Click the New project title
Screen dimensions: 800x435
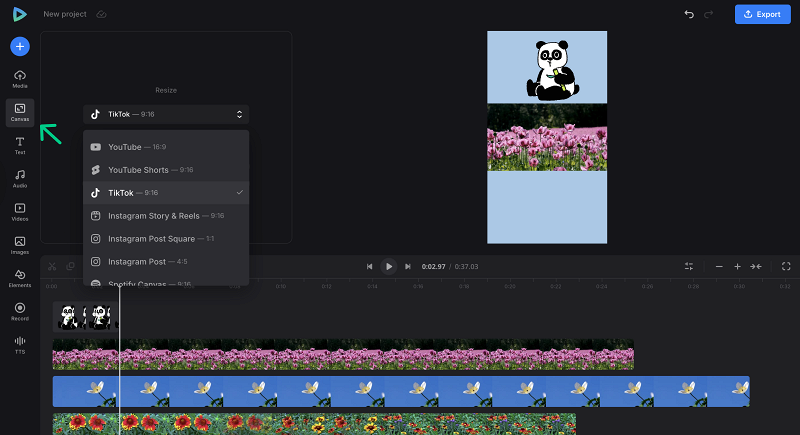click(x=65, y=14)
